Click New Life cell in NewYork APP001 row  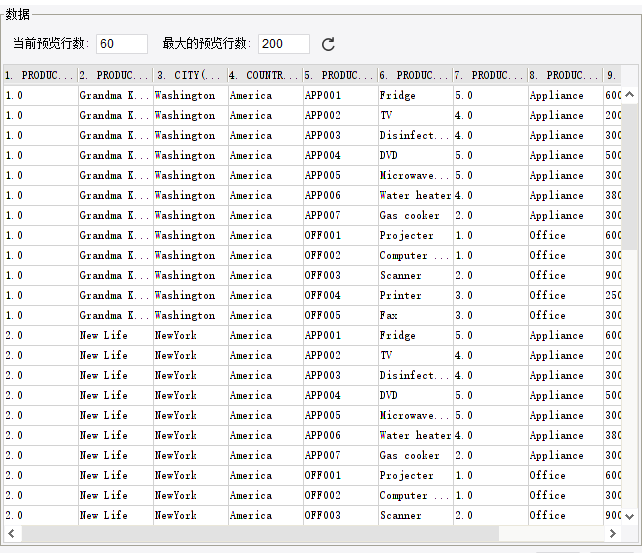tap(115, 336)
